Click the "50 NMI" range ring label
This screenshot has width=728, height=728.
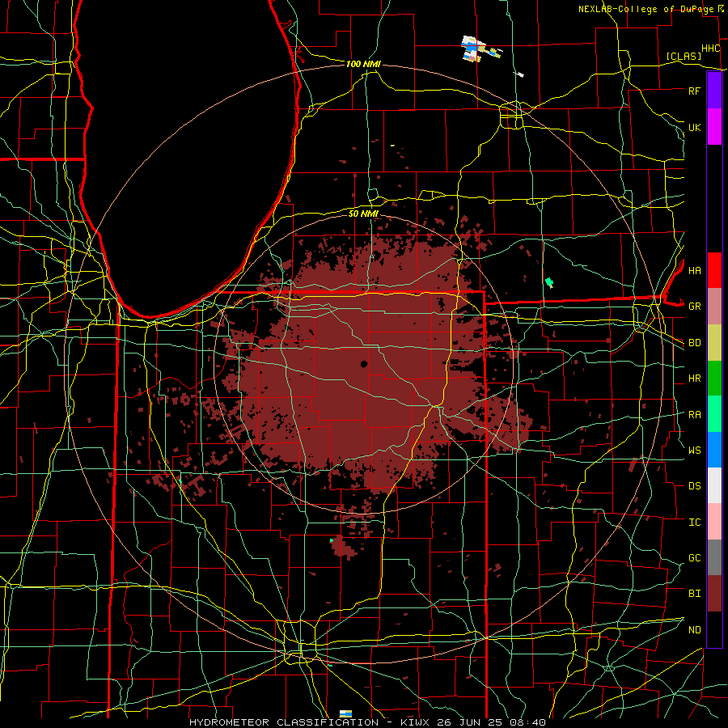click(x=363, y=214)
